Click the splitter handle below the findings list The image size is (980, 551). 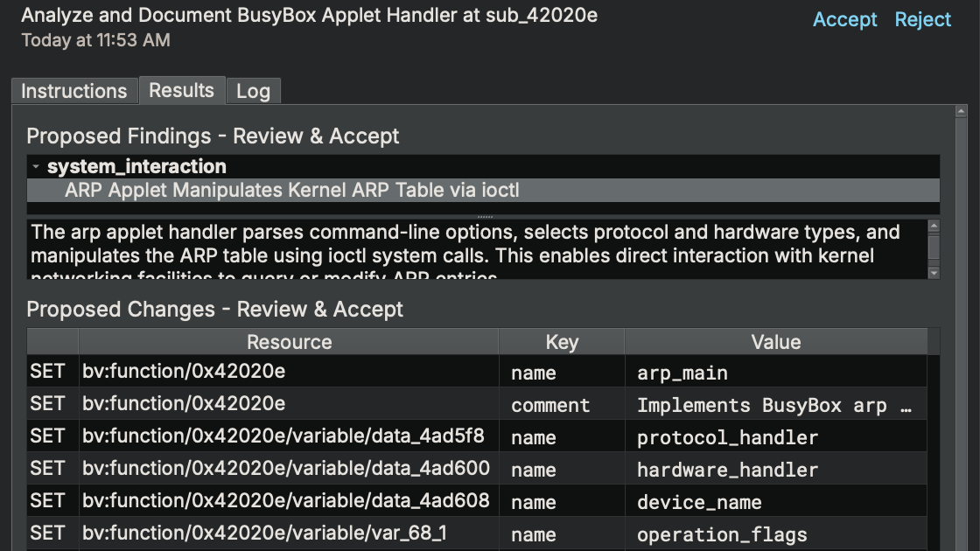[x=484, y=216]
